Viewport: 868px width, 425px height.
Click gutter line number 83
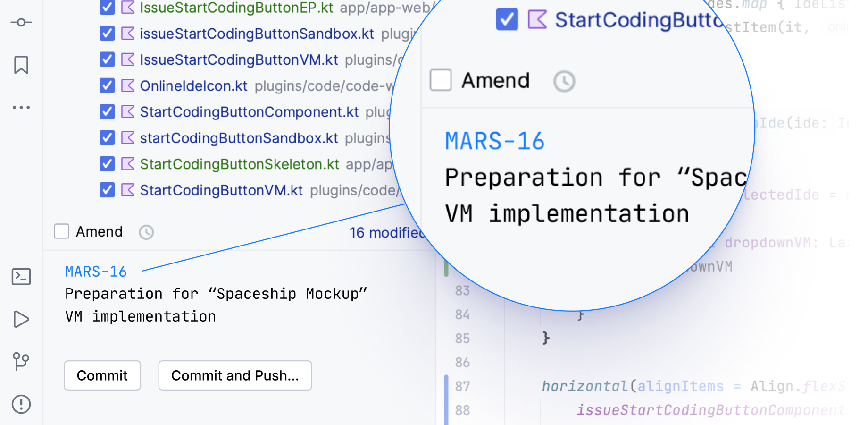[462, 290]
